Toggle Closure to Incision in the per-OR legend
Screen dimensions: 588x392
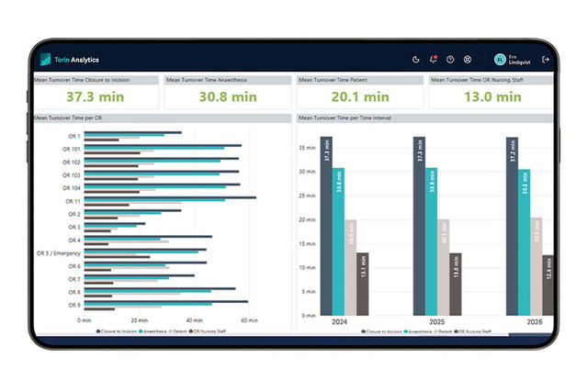pyautogui.click(x=117, y=331)
